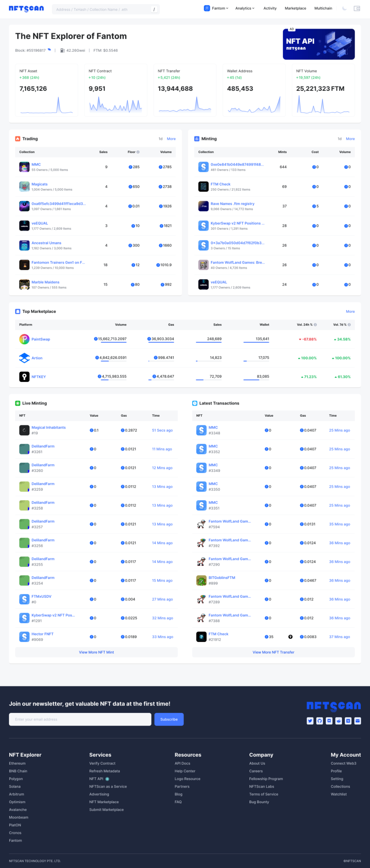Viewport: 370px width, 868px height.
Task: Click the Ancestral Umans collection avatar
Action: [x=24, y=246]
